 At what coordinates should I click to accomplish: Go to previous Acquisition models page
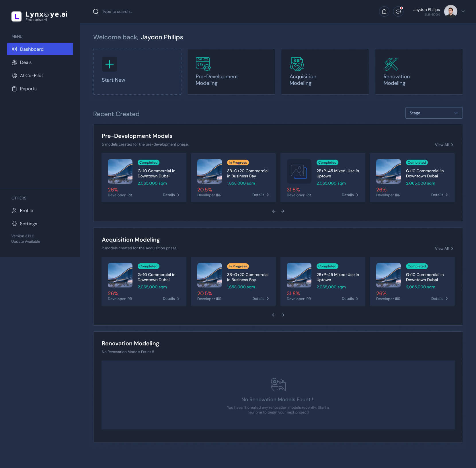pos(274,315)
